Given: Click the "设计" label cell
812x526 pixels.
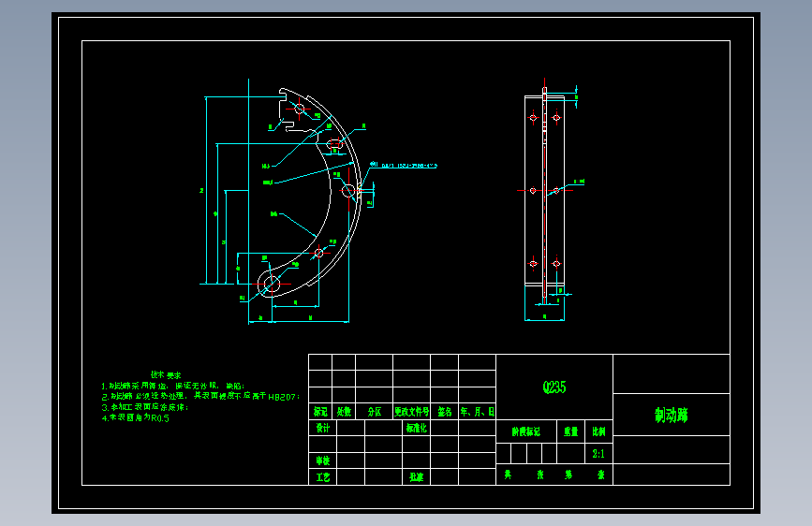Looking at the screenshot, I should [322, 428].
